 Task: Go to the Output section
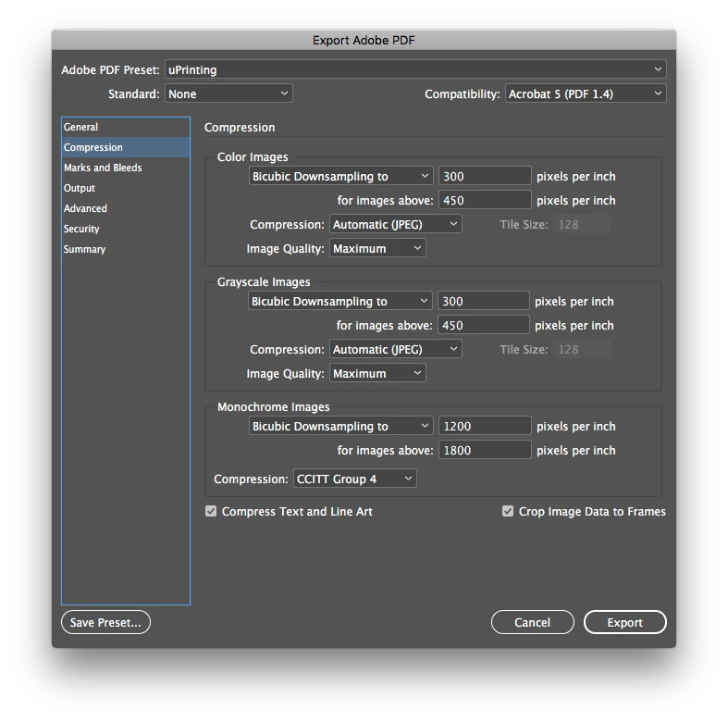coord(126,188)
